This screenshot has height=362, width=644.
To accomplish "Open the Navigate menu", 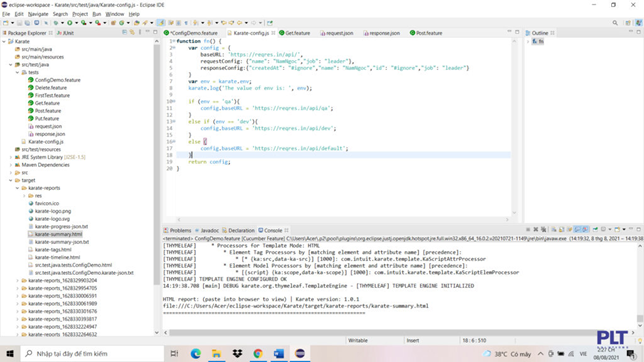I will pyautogui.click(x=38, y=14).
